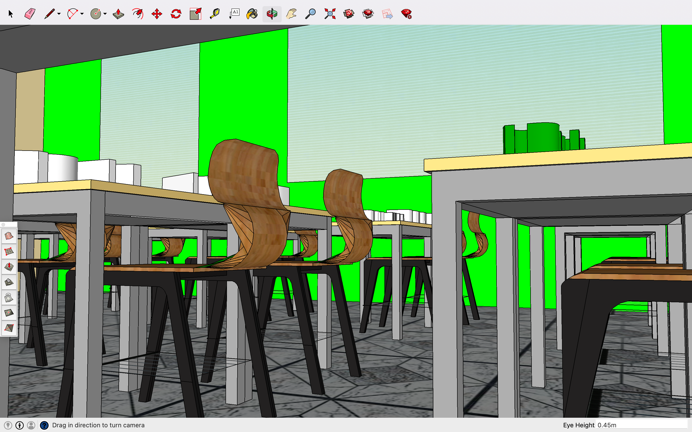This screenshot has width=692, height=432.
Task: Open the Extension Manager ruby icon
Action: coord(406,14)
